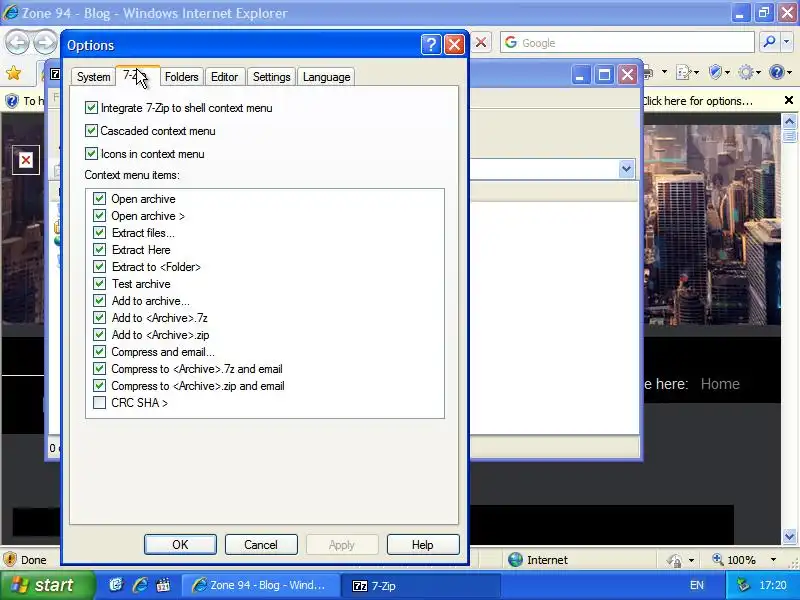
Task: Open the Settings tab
Action: click(x=271, y=77)
